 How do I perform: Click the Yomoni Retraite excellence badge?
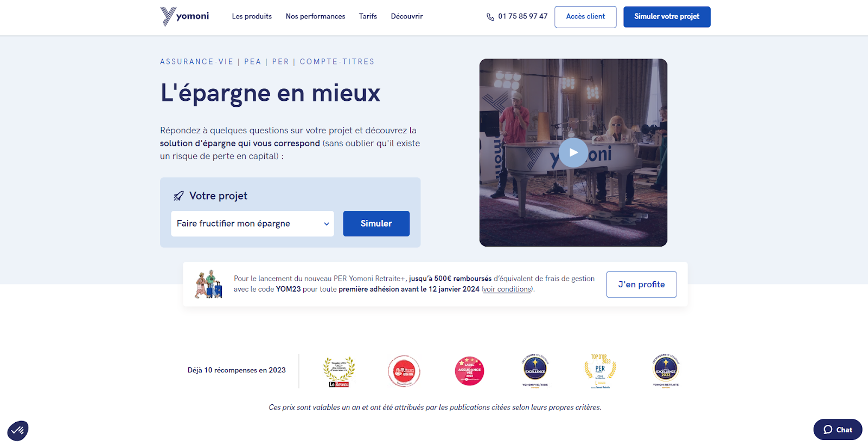(x=666, y=371)
